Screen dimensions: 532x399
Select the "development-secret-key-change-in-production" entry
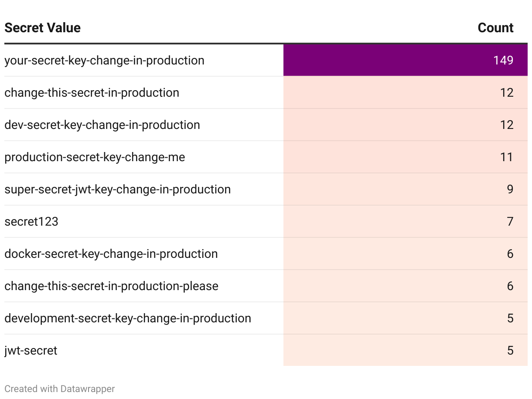tap(127, 318)
